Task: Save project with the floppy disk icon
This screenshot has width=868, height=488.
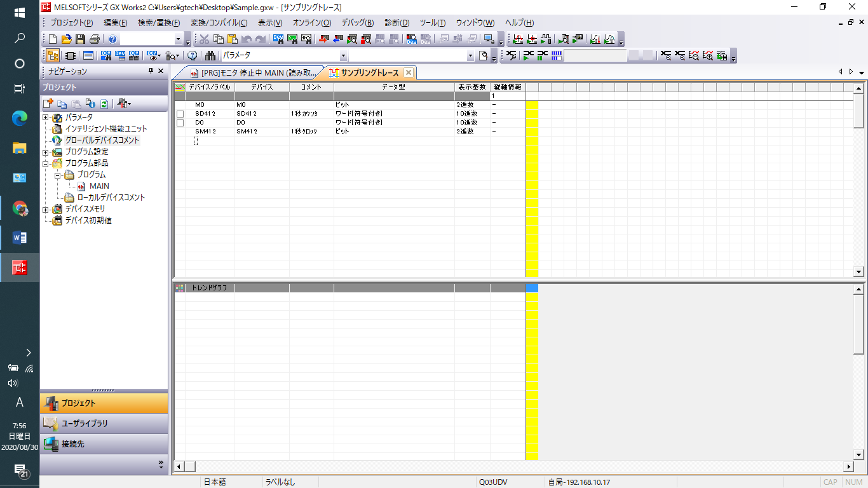Action: click(81, 39)
